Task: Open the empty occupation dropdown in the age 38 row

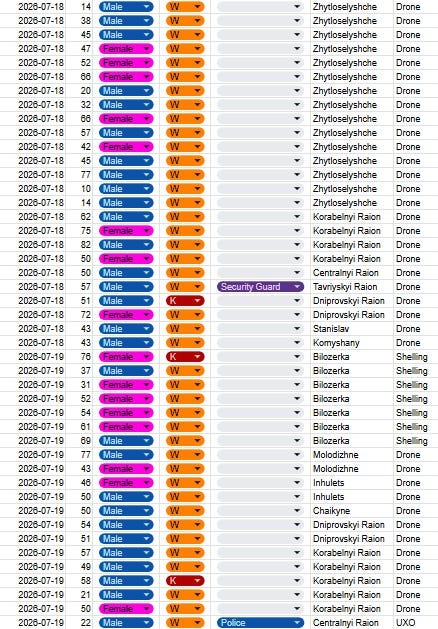Action: [260, 21]
